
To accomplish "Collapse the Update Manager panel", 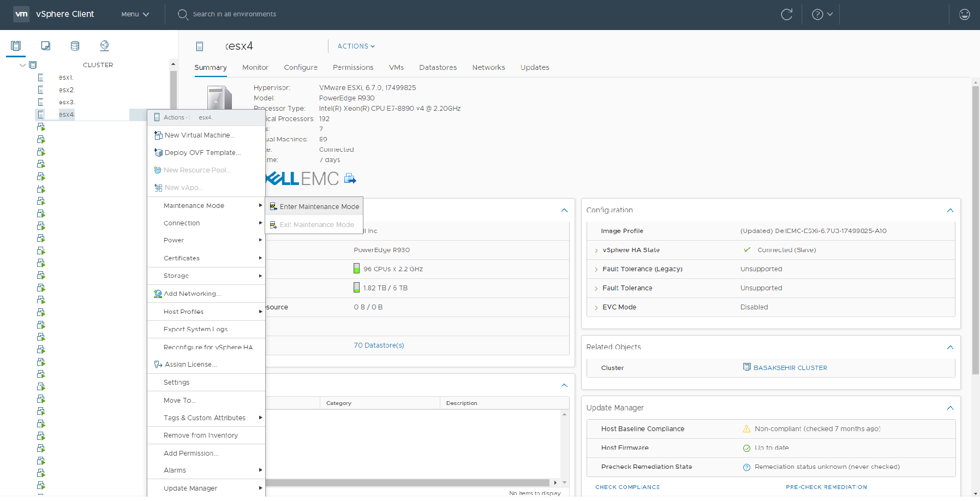I will point(950,408).
